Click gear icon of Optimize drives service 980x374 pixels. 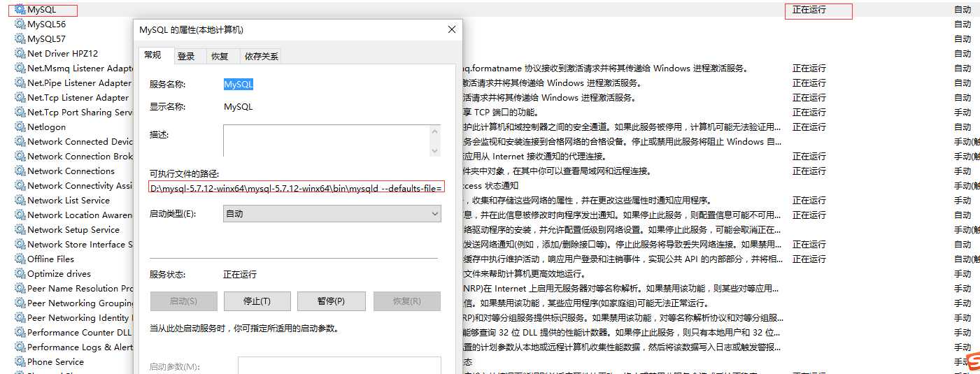pyautogui.click(x=20, y=274)
